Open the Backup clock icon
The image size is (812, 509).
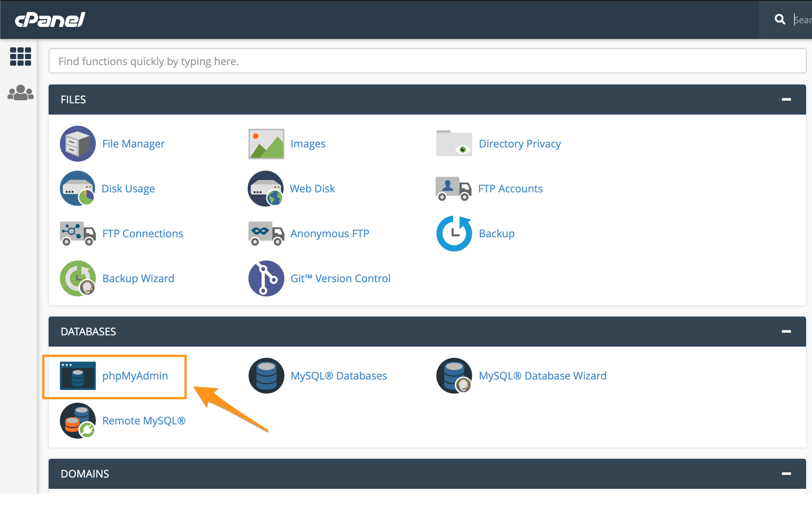[454, 234]
